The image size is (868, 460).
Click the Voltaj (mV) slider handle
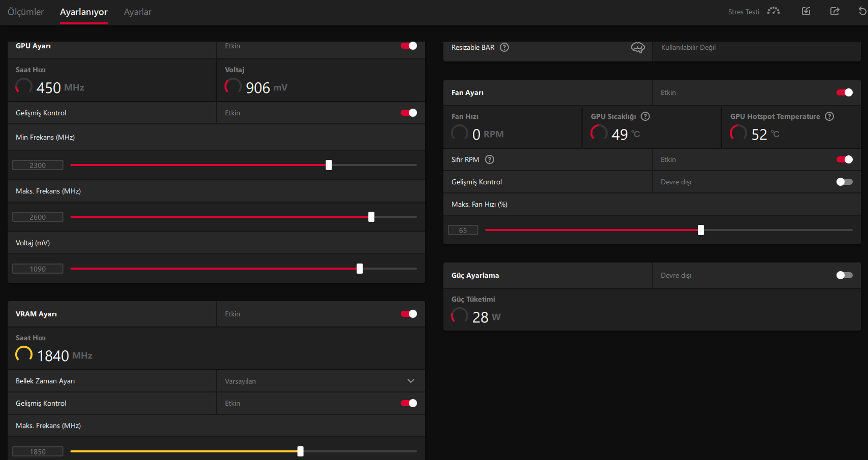360,269
